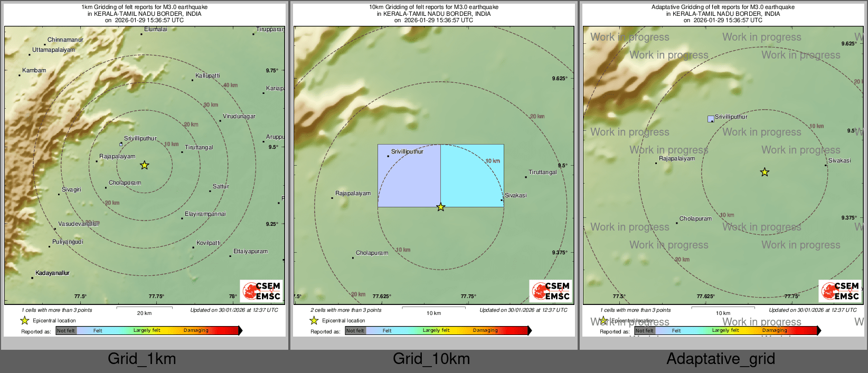Click the epicenter star on Grid_1km map
Image resolution: width=868 pixels, height=373 pixels.
click(144, 165)
